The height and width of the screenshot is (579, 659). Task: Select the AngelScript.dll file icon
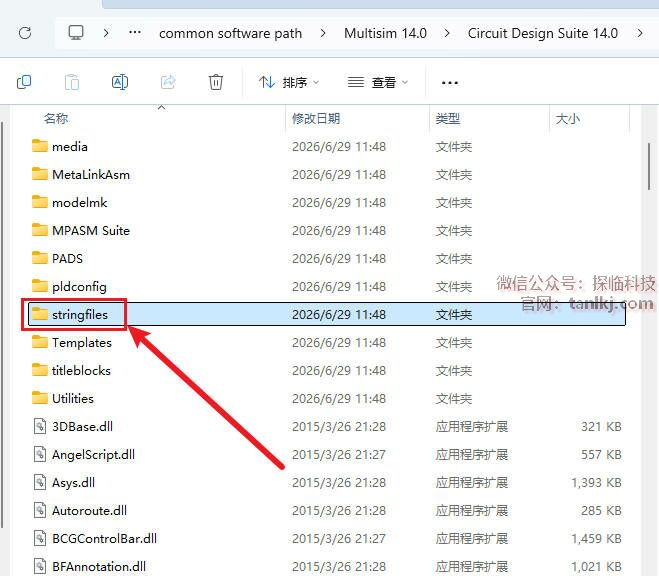40,455
